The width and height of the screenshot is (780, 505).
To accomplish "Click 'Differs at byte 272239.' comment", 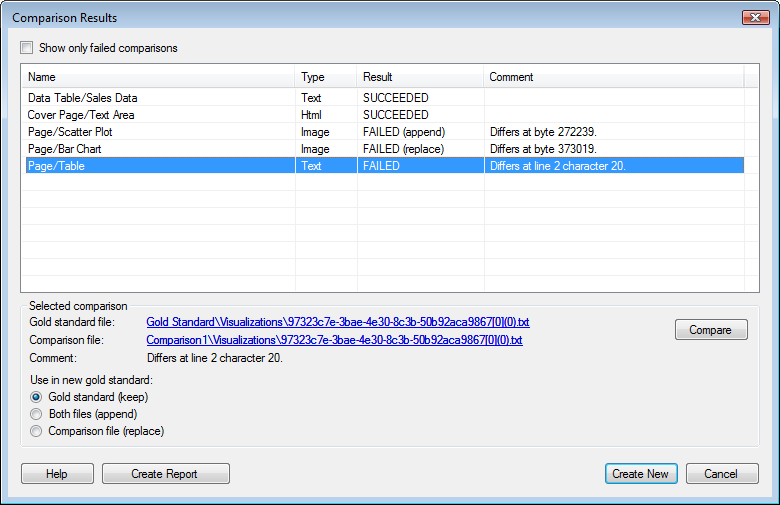I will point(543,132).
